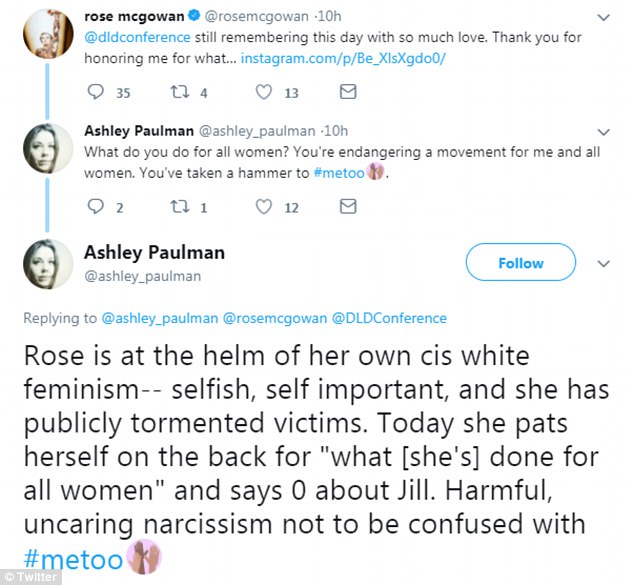634x585 pixels.
Task: Reply to Ashley Paulman's hammer tweet
Action: click(x=97, y=207)
